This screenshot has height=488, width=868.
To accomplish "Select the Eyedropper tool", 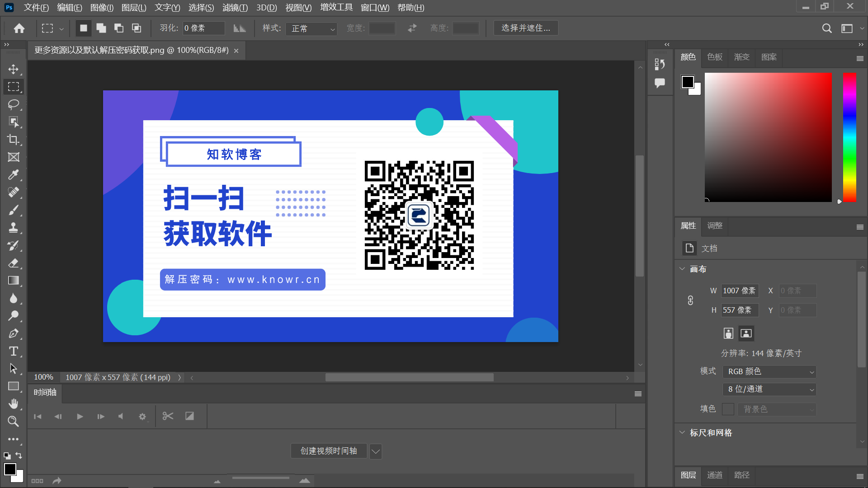I will (x=14, y=175).
